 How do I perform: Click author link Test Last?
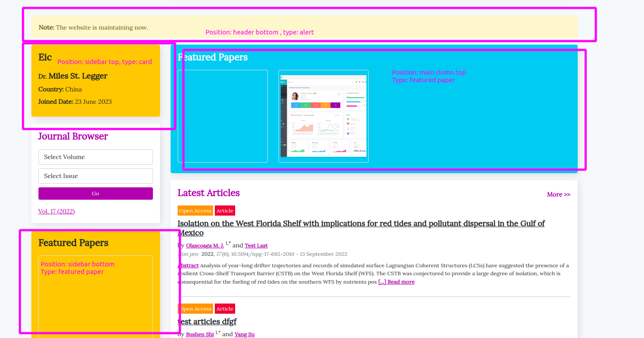click(x=256, y=245)
